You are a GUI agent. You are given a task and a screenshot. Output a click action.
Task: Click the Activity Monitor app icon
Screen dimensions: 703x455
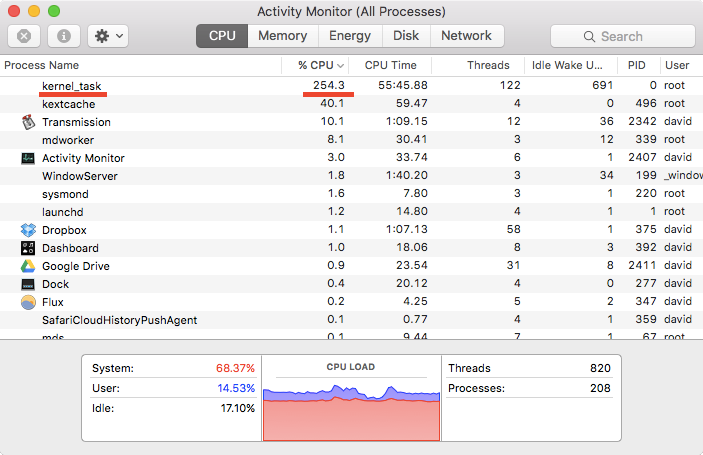(28, 158)
